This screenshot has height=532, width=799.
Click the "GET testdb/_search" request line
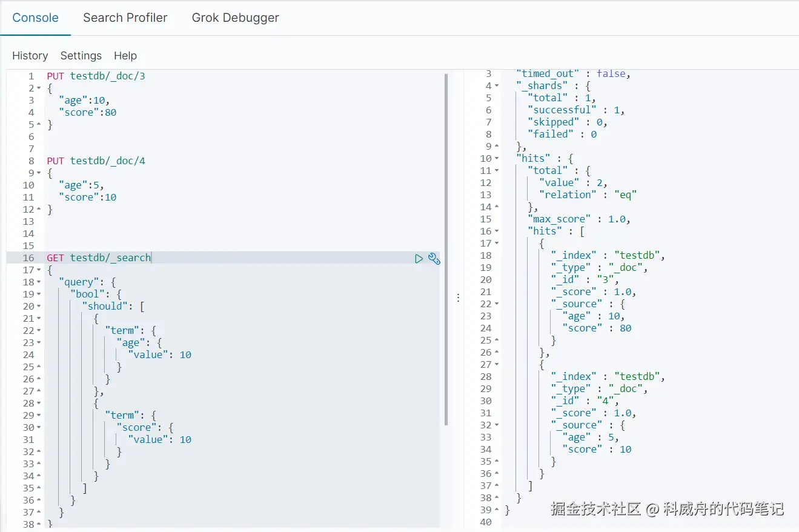(99, 258)
